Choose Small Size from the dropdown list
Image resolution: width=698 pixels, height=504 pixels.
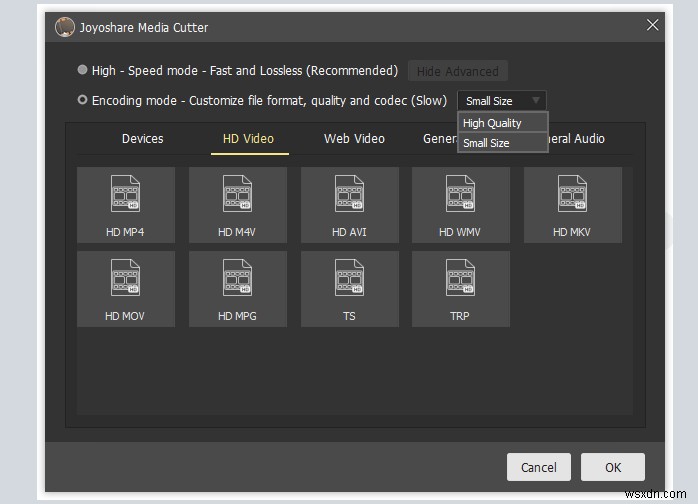503,143
